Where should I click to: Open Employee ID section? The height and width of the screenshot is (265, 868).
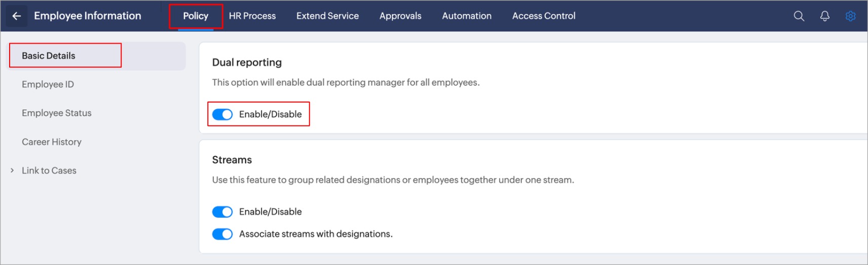pyautogui.click(x=48, y=84)
